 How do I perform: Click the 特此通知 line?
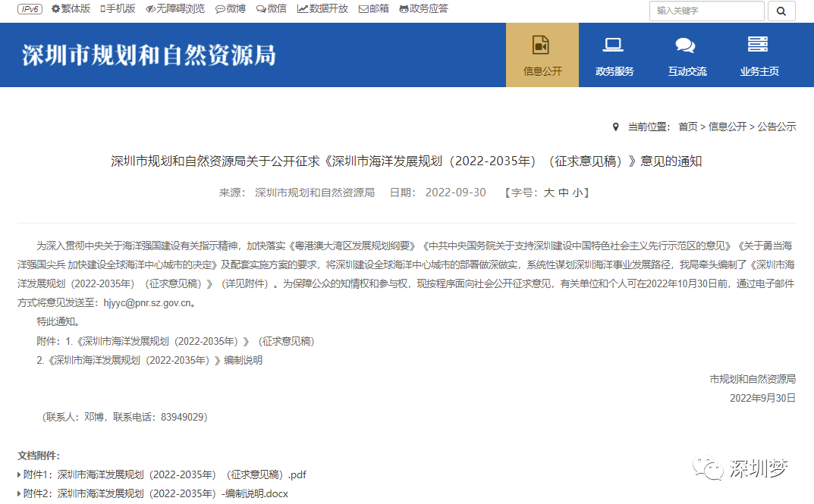pos(58,321)
